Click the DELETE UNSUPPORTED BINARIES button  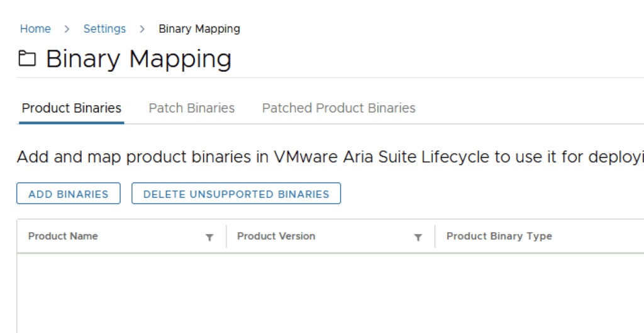236,194
